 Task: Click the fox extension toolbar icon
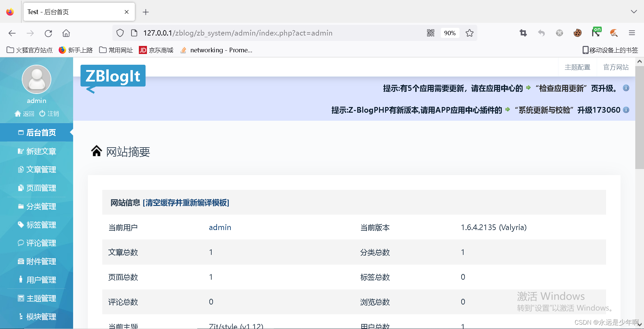614,33
